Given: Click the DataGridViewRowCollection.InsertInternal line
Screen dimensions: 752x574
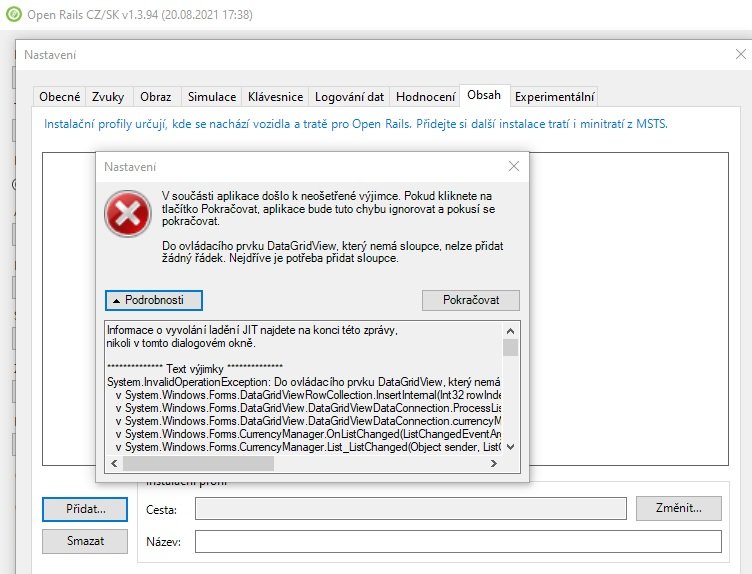Looking at the screenshot, I should click(x=308, y=395).
